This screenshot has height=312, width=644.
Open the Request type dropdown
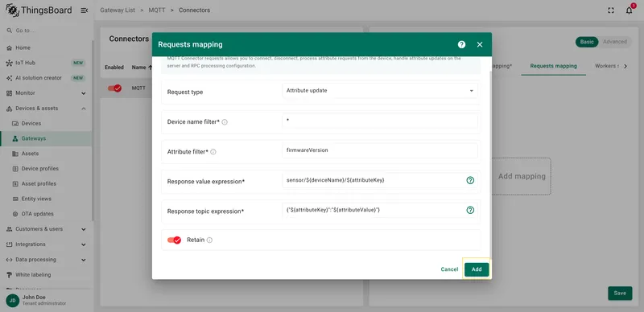pyautogui.click(x=380, y=91)
